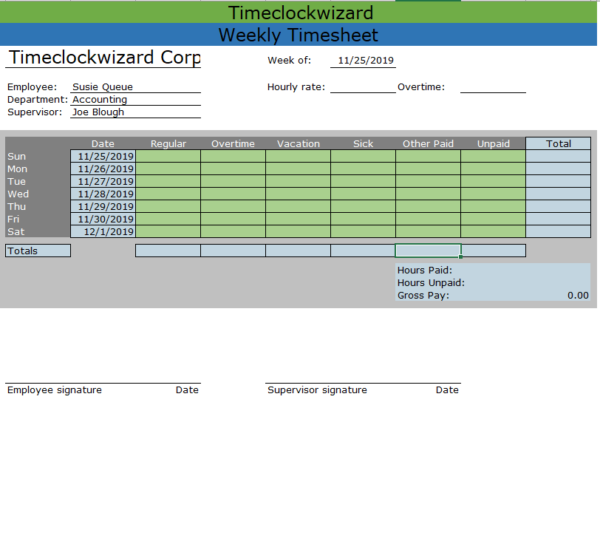Click the Other Paid column header
This screenshot has height=558, width=600.
428,144
